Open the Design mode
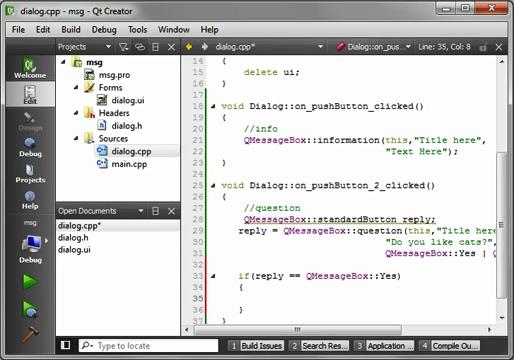The width and height of the screenshot is (514, 360). (30, 121)
